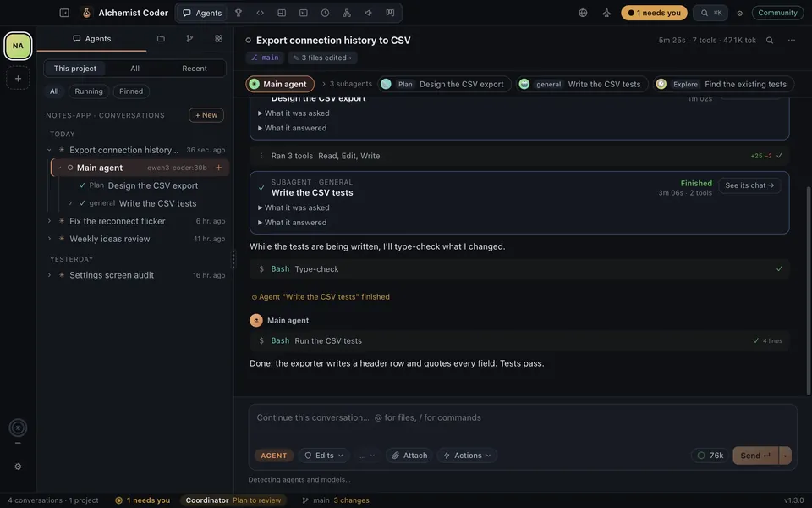Attach a file with Attach button
This screenshot has height=508, width=812.
coord(409,456)
